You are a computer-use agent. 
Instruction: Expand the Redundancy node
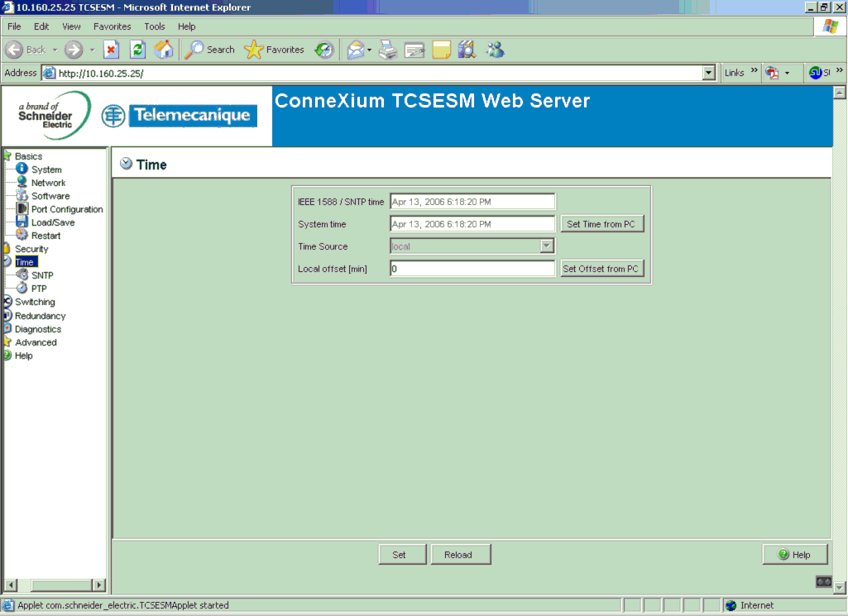[x=40, y=316]
